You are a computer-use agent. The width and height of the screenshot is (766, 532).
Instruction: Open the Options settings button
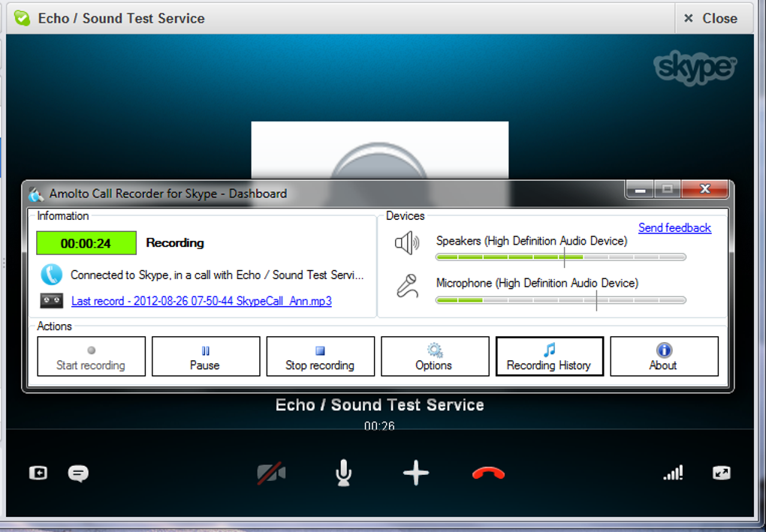click(435, 356)
